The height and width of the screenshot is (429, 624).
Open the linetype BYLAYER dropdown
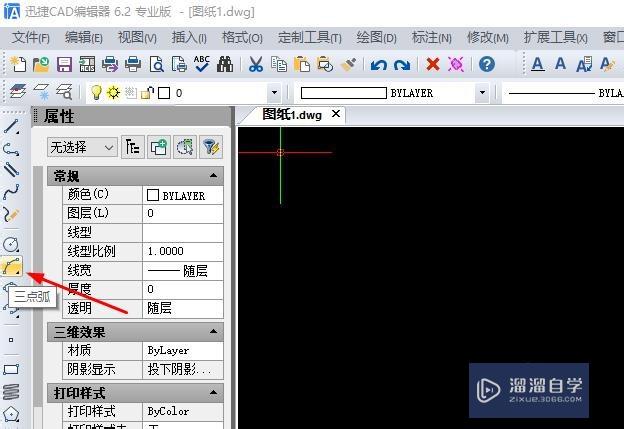coord(563,93)
